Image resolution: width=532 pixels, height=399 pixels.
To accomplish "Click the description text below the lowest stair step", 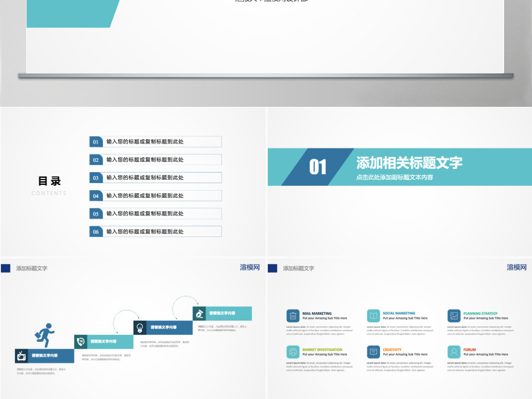I will click(x=41, y=371).
